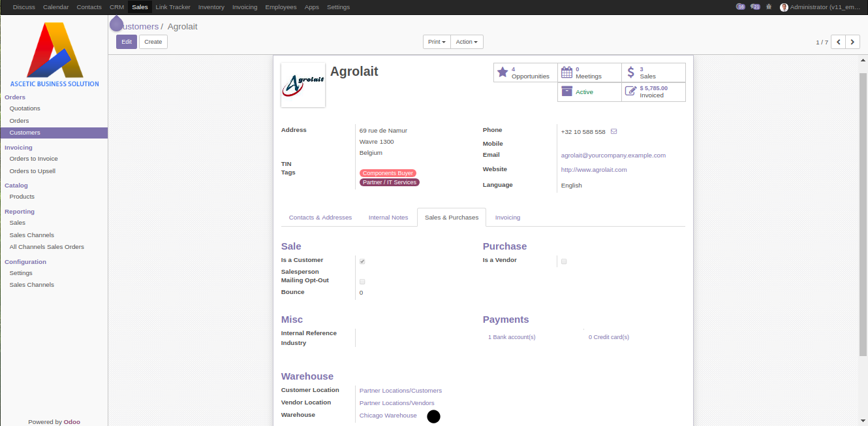868x426 pixels.
Task: Go to the previous customer record
Action: (838, 42)
